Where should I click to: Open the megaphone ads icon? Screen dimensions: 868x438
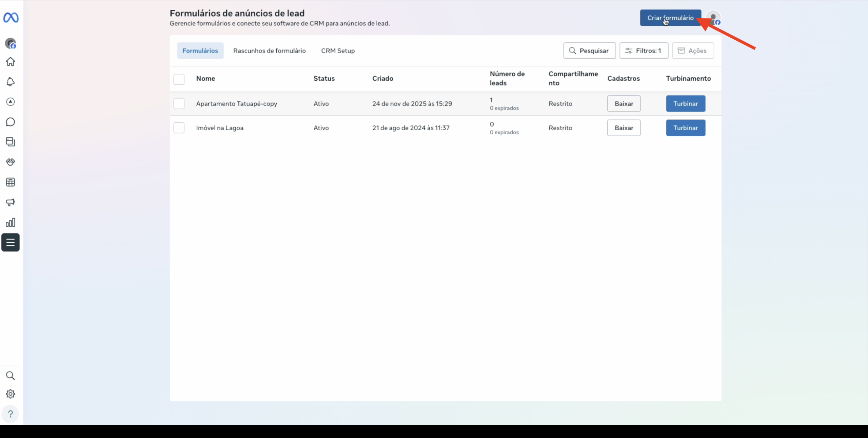(11, 202)
